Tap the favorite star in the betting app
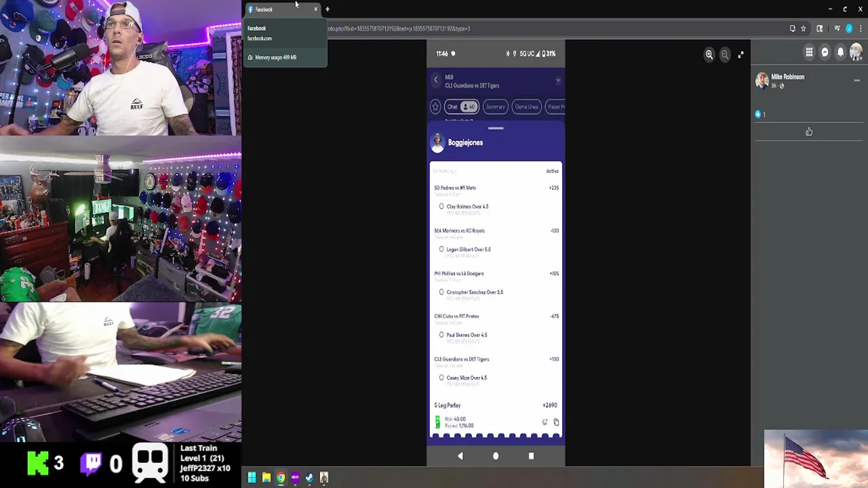The image size is (868, 488). (x=435, y=106)
